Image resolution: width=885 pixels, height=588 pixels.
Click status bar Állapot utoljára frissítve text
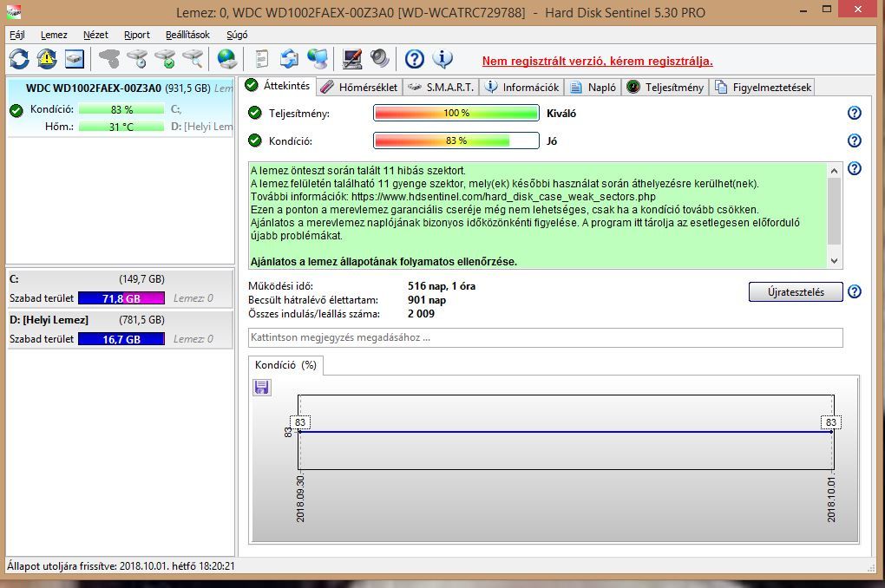pos(121,566)
